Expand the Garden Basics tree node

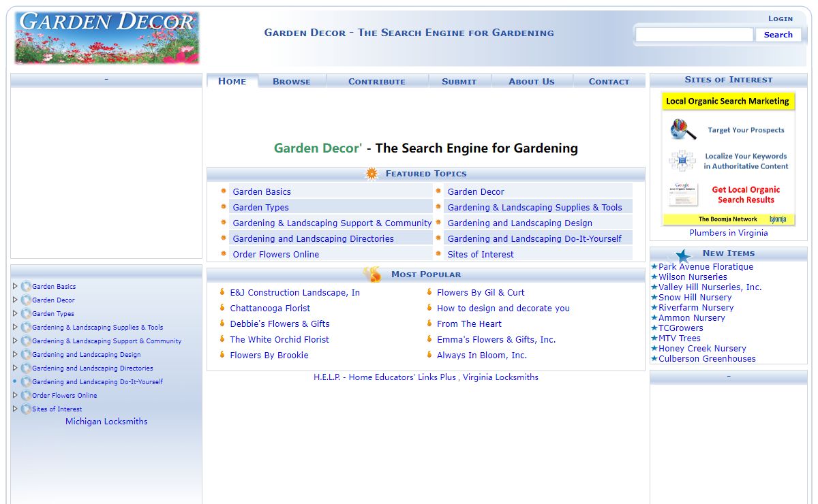point(15,286)
